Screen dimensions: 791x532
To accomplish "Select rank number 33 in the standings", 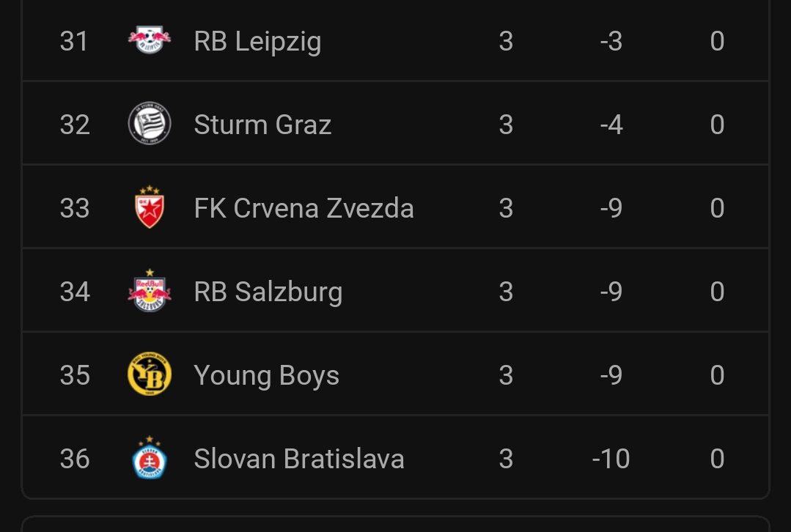I will [x=74, y=208].
